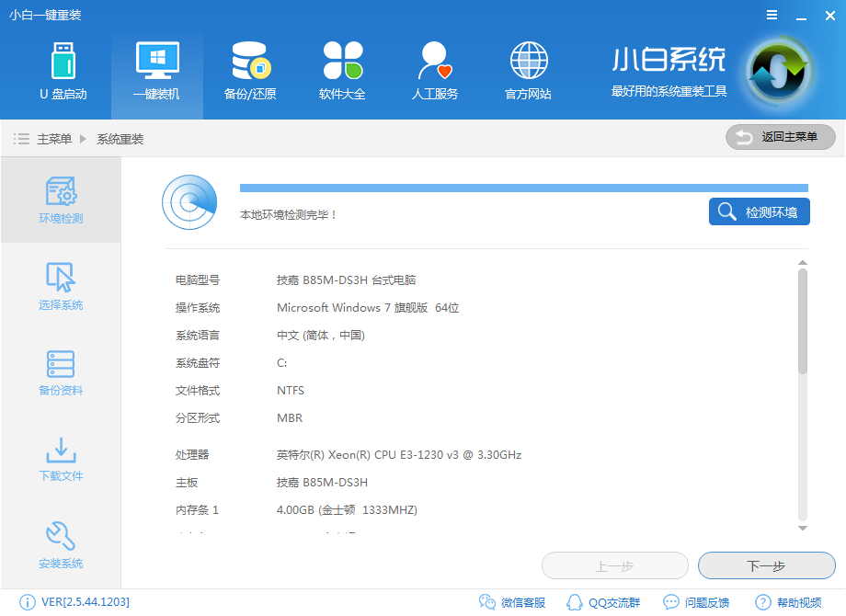
Task: Click 返回主菜单 button
Action: click(x=781, y=137)
